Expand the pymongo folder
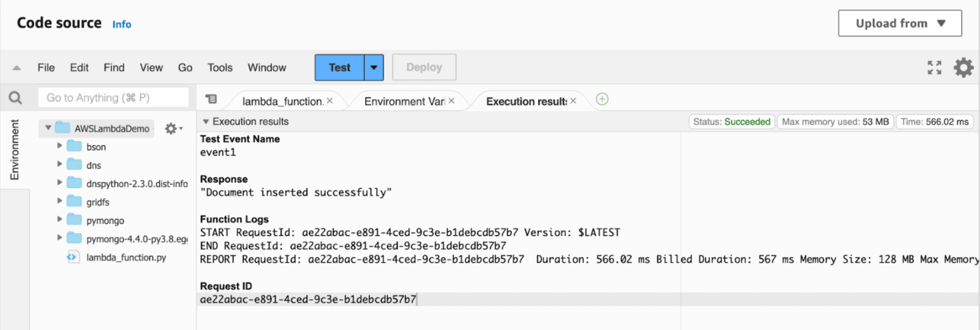Screen dimensions: 980x330 pos(60,220)
